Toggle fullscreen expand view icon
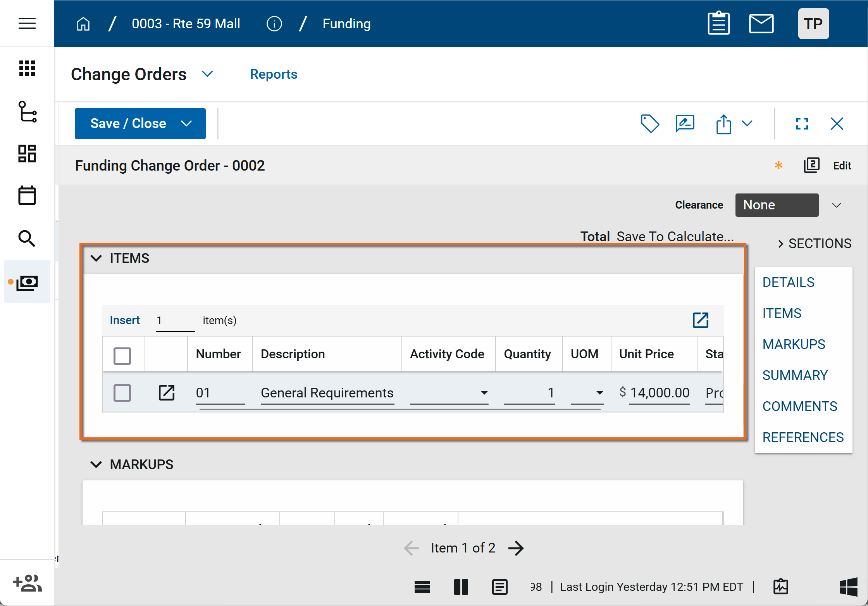This screenshot has height=606, width=868. (802, 124)
